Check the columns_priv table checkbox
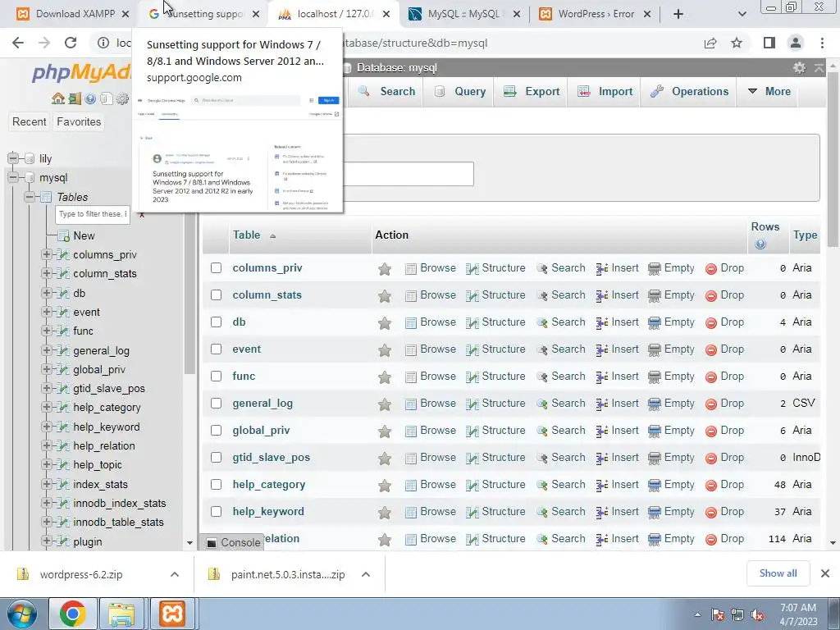Viewport: 840px width, 630px height. [216, 268]
